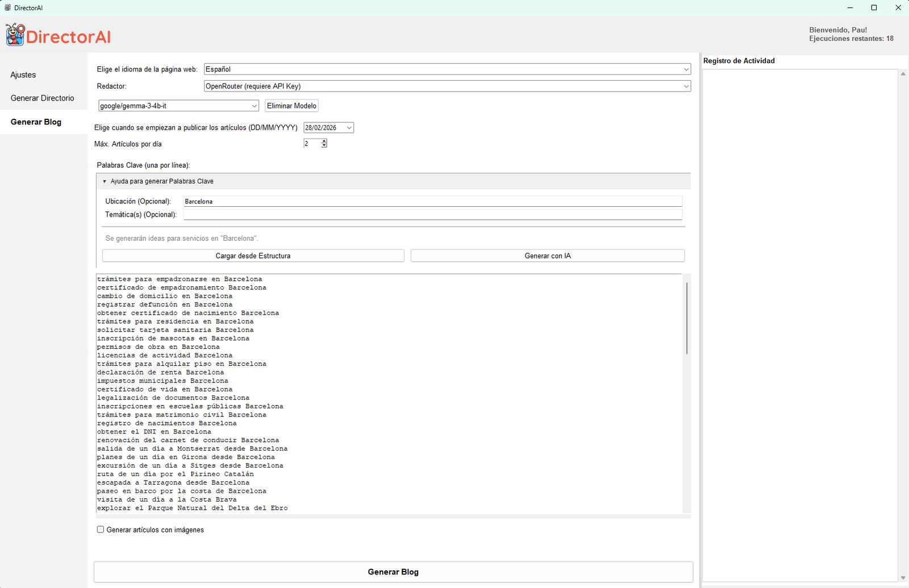This screenshot has height=588, width=909.
Task: Increase max articles per day with up arrow
Action: 324,141
